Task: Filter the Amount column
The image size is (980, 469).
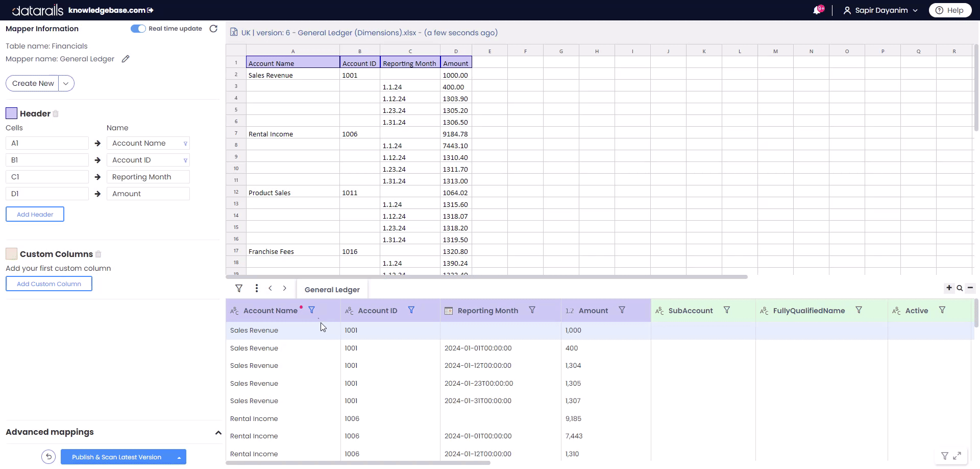Action: 622,310
